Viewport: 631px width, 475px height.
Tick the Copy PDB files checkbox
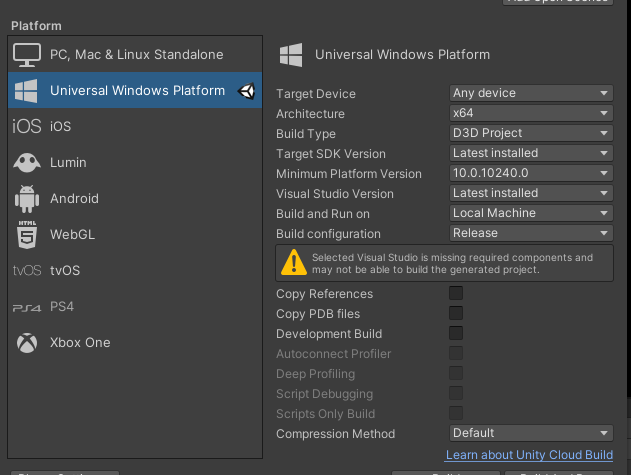coord(456,314)
